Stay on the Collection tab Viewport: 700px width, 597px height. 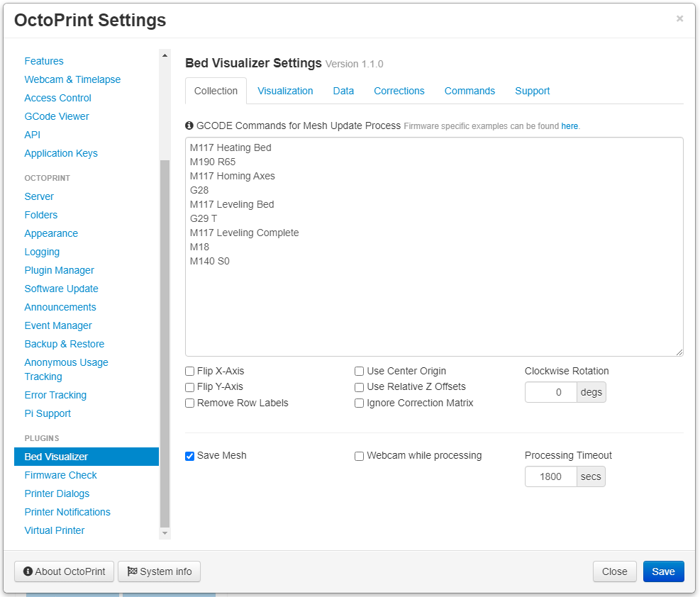point(216,91)
